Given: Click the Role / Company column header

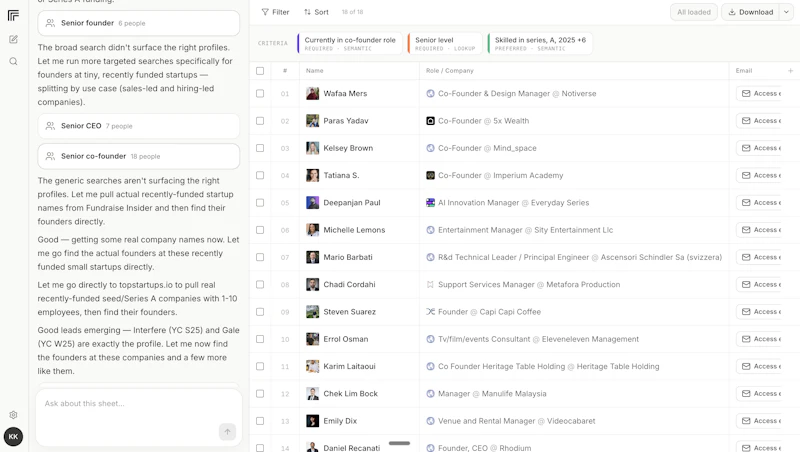Looking at the screenshot, I should pyautogui.click(x=449, y=71).
